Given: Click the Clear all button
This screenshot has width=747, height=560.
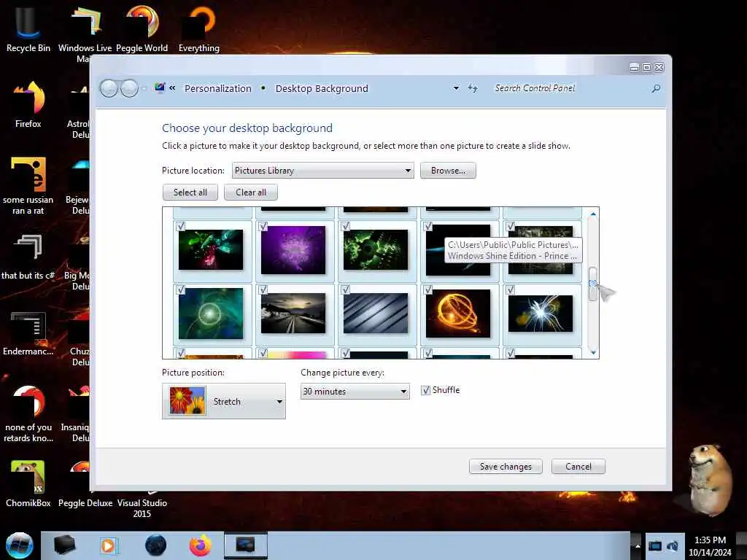Looking at the screenshot, I should [251, 192].
